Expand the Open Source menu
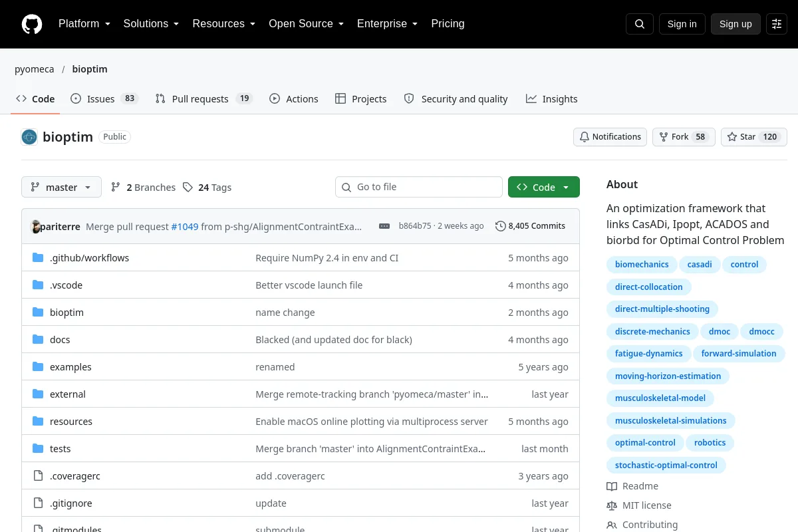The image size is (798, 532). (x=307, y=23)
